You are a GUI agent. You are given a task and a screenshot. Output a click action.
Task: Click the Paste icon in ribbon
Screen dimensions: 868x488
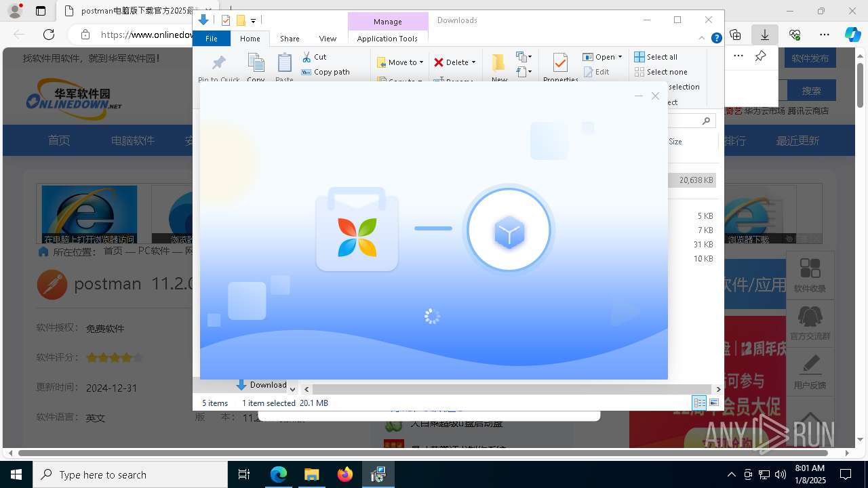click(x=284, y=63)
